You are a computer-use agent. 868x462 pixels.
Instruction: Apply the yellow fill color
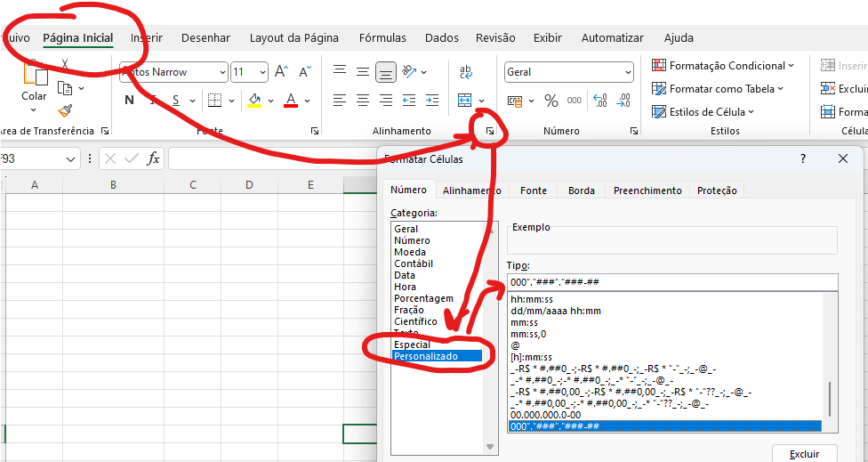254,100
